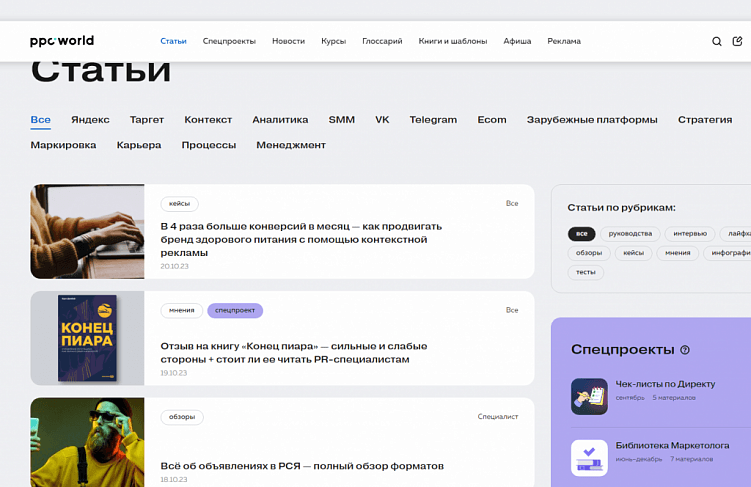This screenshot has width=751, height=487.
Task: Go to the Афиша section
Action: tap(517, 41)
